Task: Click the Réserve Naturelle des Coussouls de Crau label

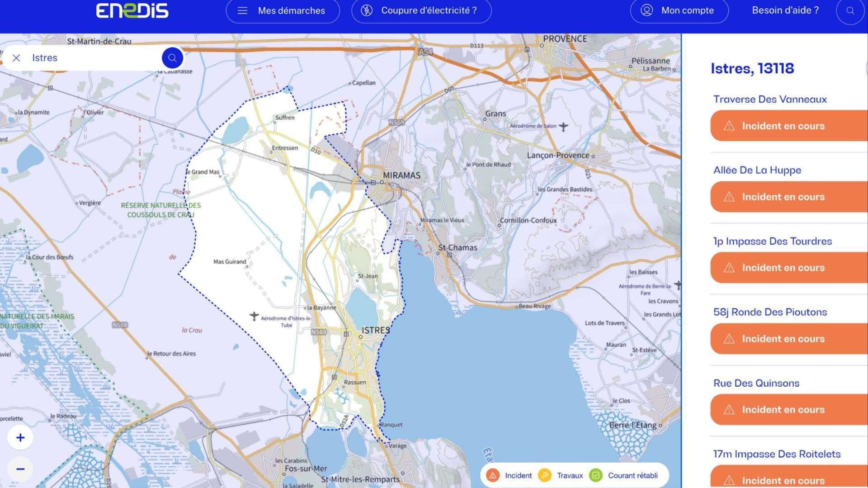Action: tap(160, 210)
